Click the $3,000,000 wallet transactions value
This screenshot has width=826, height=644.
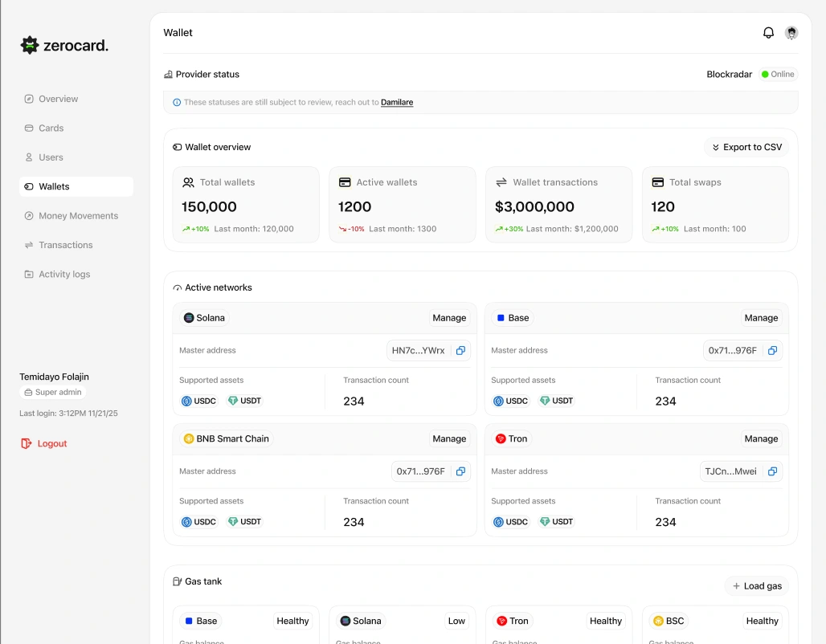[534, 207]
